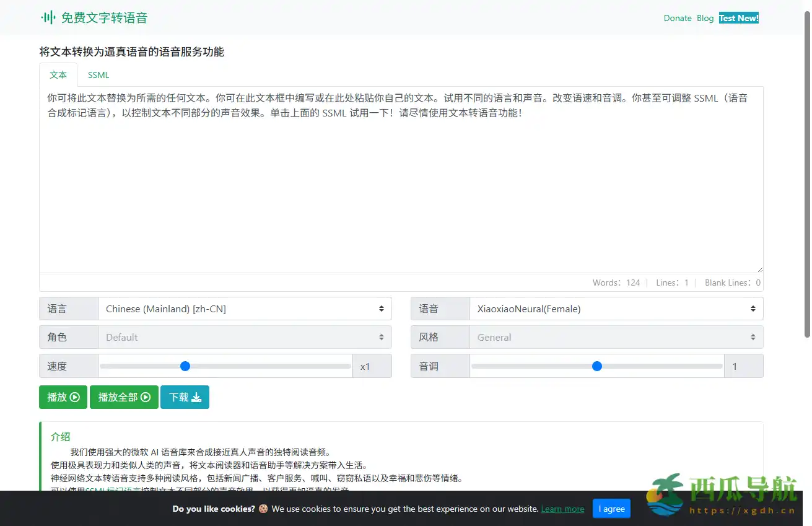Image resolution: width=812 pixels, height=526 pixels.
Task: Move the 音调 pitch slider handle
Action: pos(596,366)
